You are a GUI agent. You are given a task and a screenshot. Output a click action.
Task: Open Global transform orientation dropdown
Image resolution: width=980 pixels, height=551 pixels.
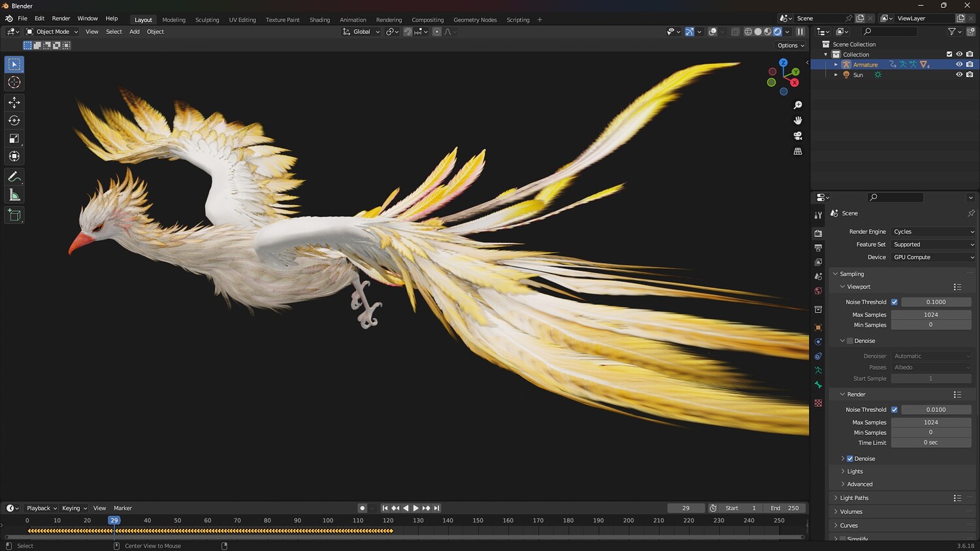[361, 31]
